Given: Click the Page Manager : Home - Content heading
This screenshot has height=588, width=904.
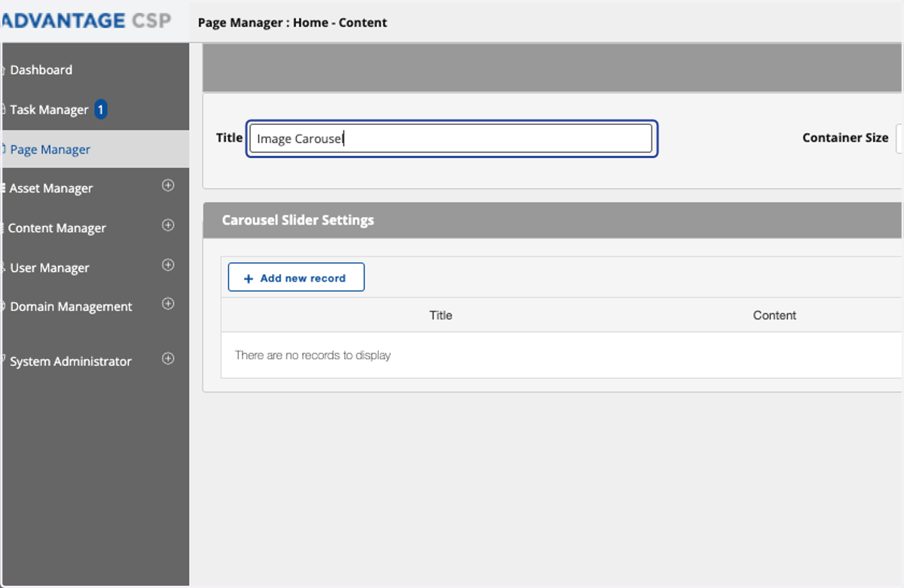Looking at the screenshot, I should 292,23.
